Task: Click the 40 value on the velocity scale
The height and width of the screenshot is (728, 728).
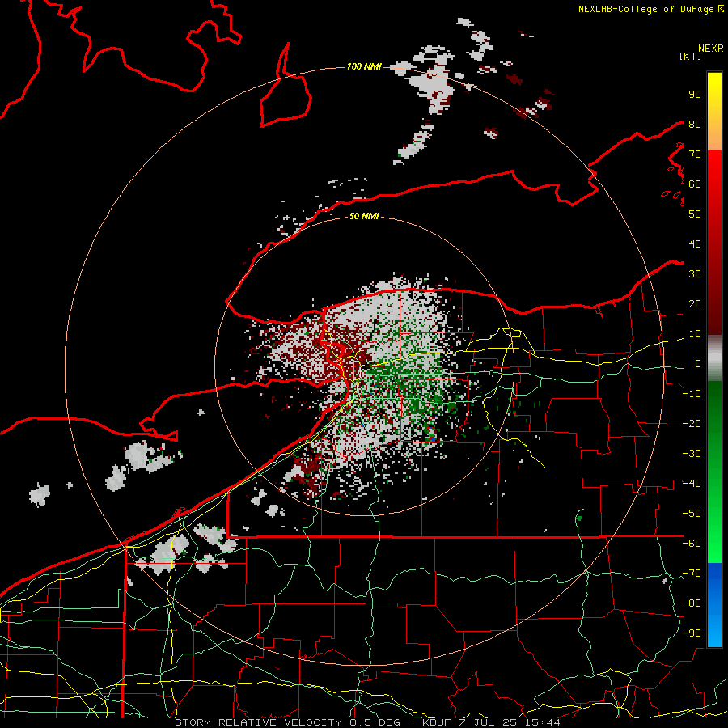Action: (695, 244)
